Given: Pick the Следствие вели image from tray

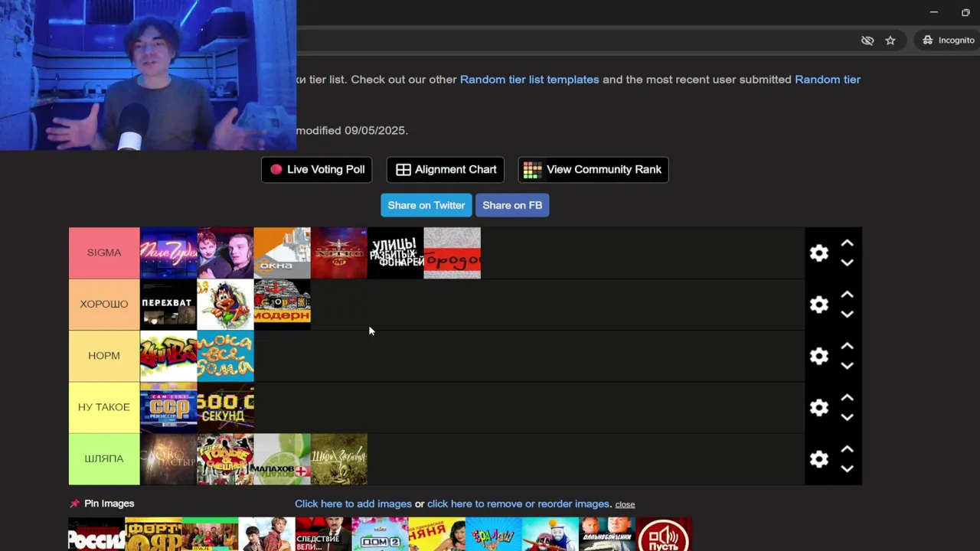Looking at the screenshot, I should pyautogui.click(x=323, y=534).
